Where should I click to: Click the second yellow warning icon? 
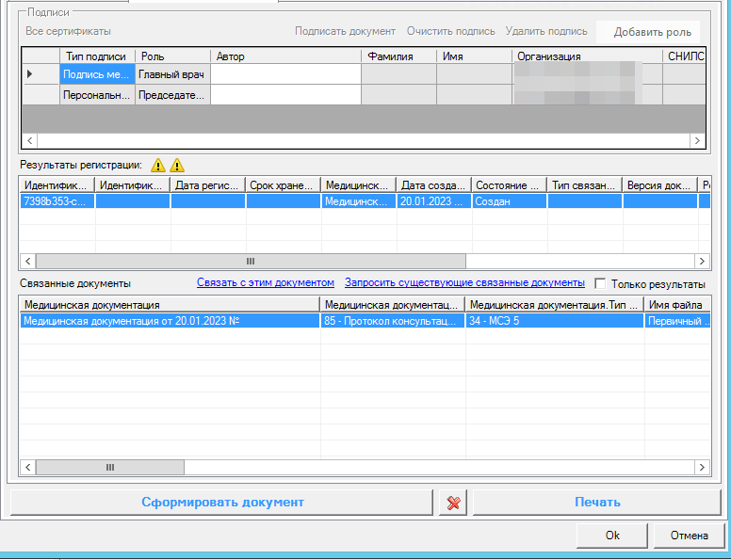click(176, 164)
